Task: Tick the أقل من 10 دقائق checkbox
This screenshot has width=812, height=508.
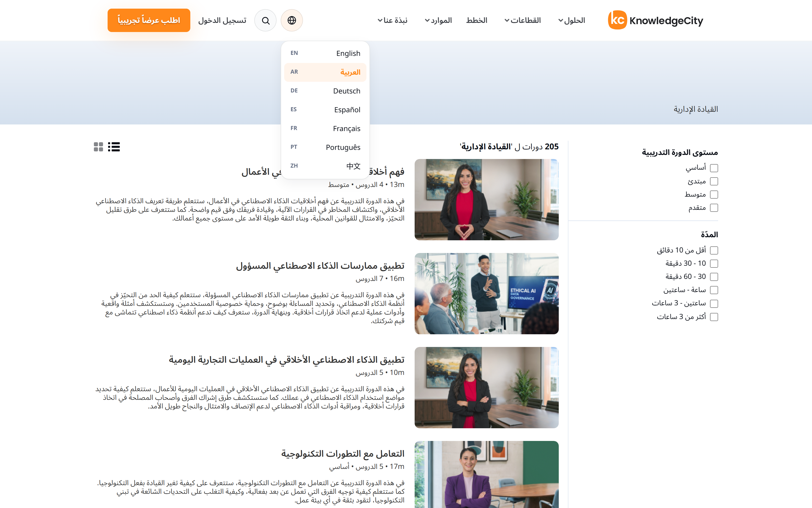Action: (x=714, y=250)
